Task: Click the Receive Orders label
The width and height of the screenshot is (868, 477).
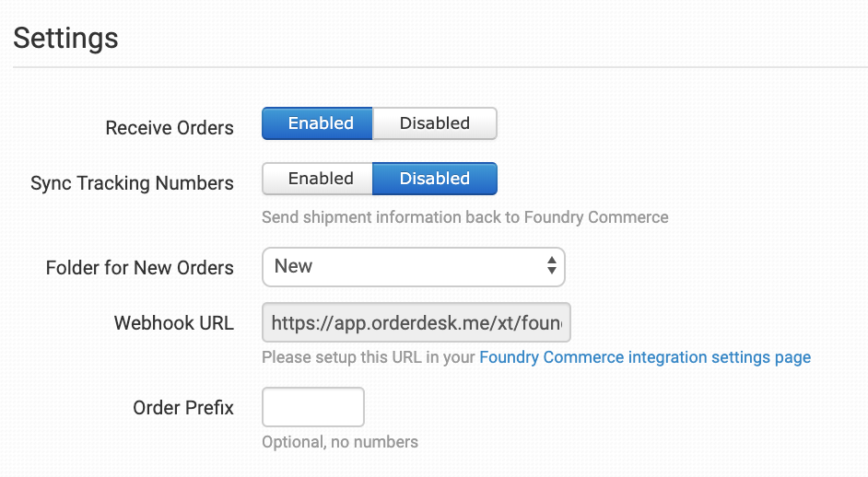Action: coord(170,128)
